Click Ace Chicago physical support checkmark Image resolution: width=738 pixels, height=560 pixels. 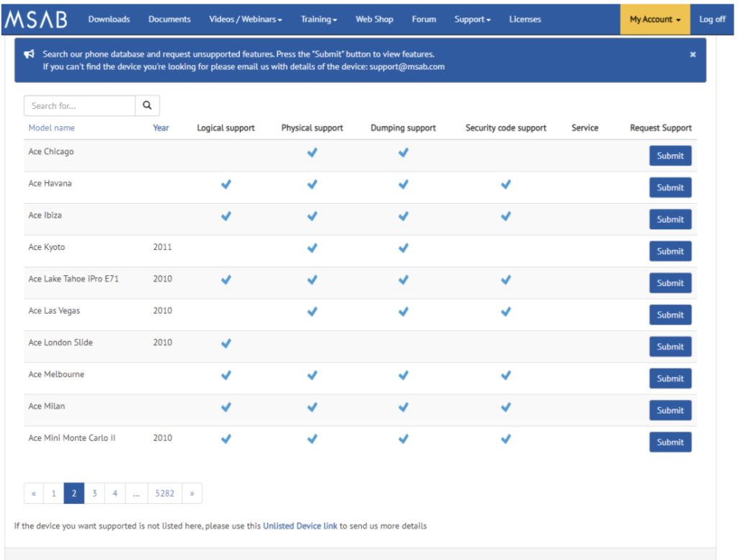[312, 153]
